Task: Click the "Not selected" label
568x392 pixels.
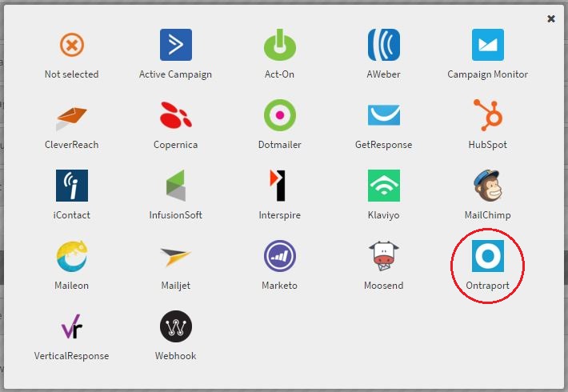Action: coord(72,74)
